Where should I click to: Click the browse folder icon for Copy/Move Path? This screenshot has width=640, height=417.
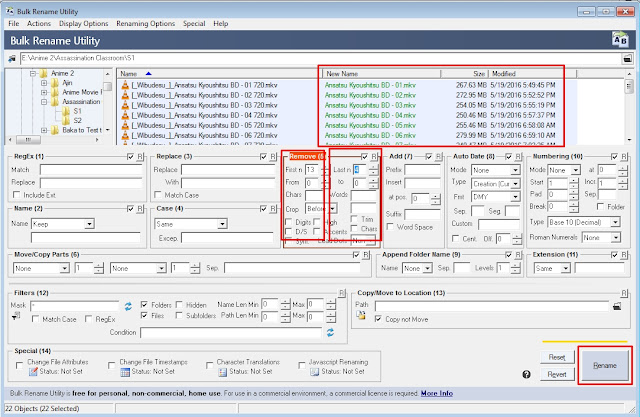617,306
